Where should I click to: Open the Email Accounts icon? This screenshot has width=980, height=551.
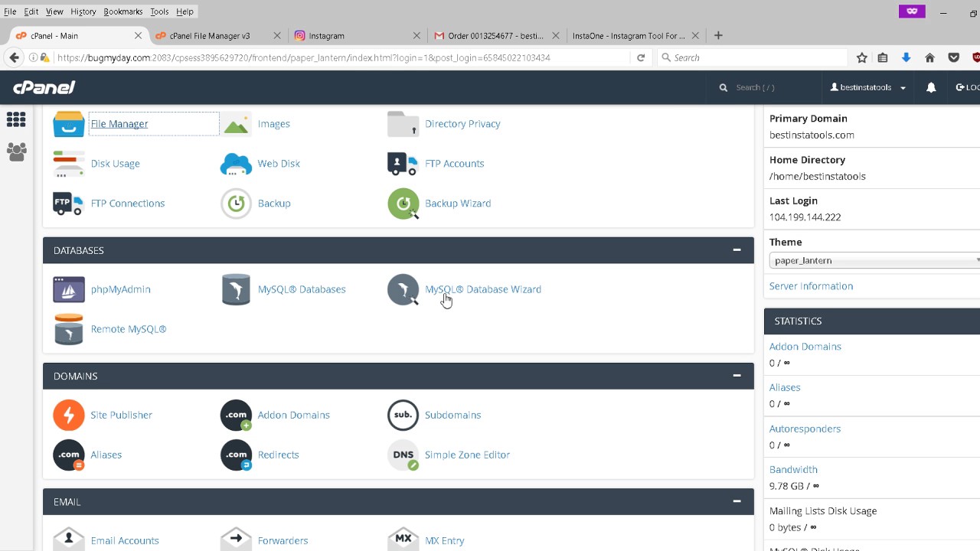[x=68, y=539]
